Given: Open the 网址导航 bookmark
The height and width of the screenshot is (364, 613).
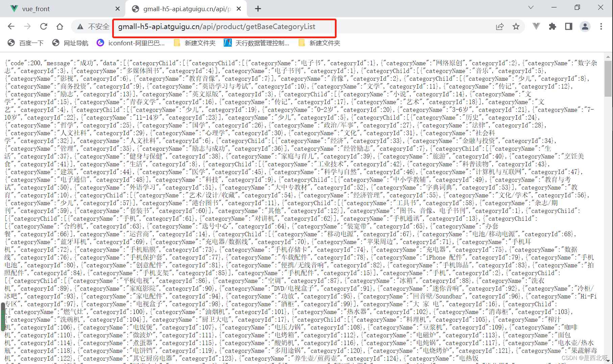Looking at the screenshot, I should point(70,43).
